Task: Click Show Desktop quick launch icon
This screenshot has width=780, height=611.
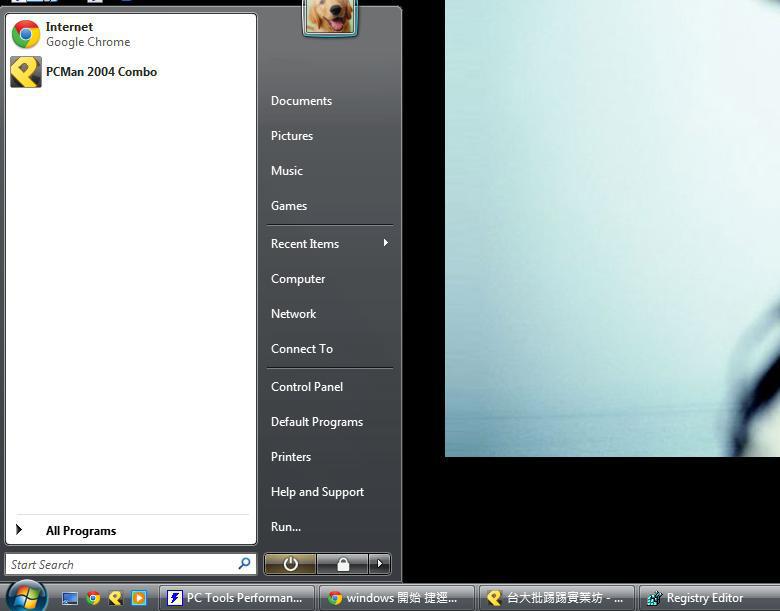Action: click(70, 598)
